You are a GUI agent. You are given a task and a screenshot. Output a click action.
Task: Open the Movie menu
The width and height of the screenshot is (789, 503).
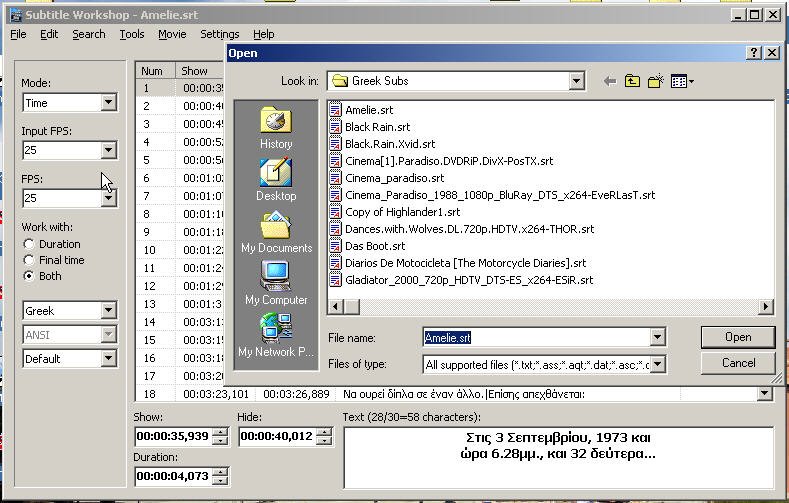click(172, 34)
